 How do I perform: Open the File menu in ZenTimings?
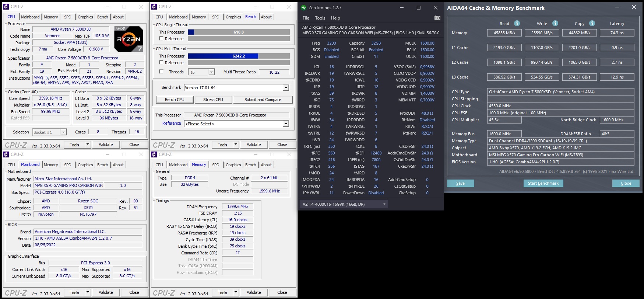pyautogui.click(x=306, y=18)
